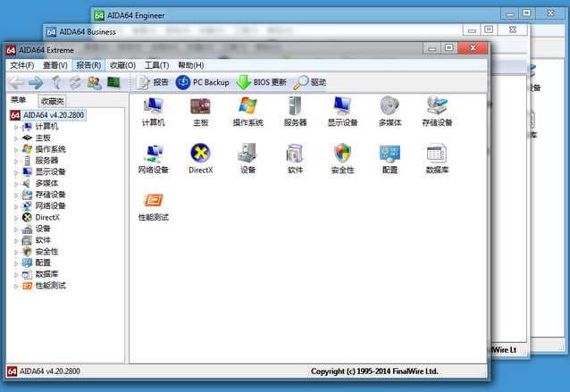
Task: Open the 配置 icon in main pane
Action: tap(390, 159)
